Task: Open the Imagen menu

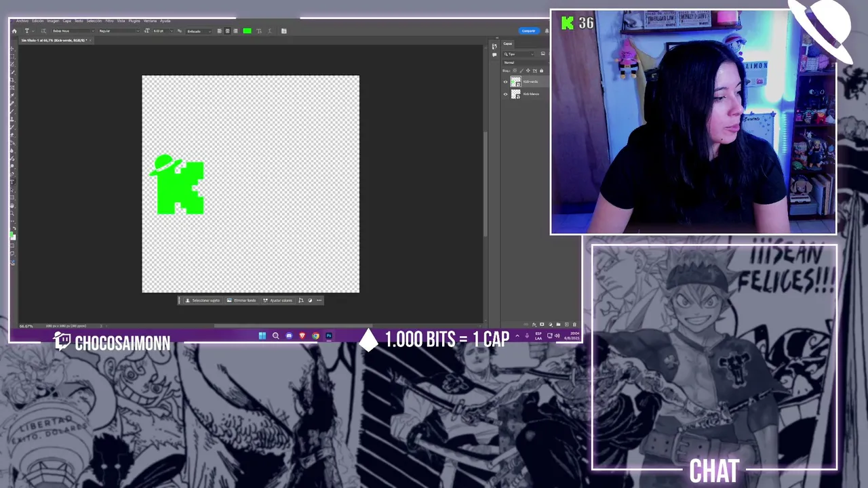Action: click(54, 21)
